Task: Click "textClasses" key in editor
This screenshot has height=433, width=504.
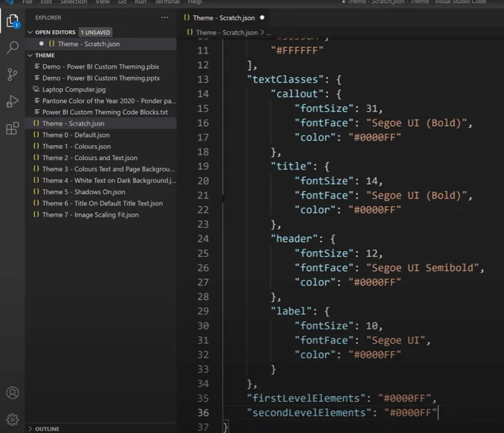Action: tap(285, 79)
